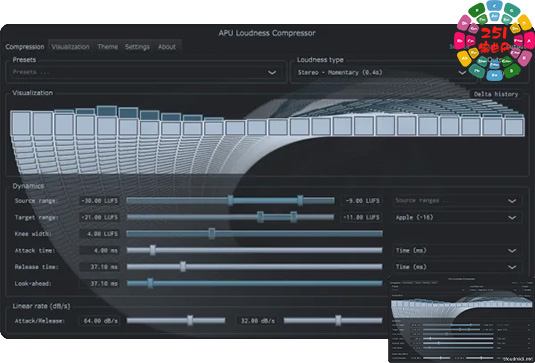The height and width of the screenshot is (363, 535).
Task: Click the Look-ahead slider handle
Action: tap(150, 283)
